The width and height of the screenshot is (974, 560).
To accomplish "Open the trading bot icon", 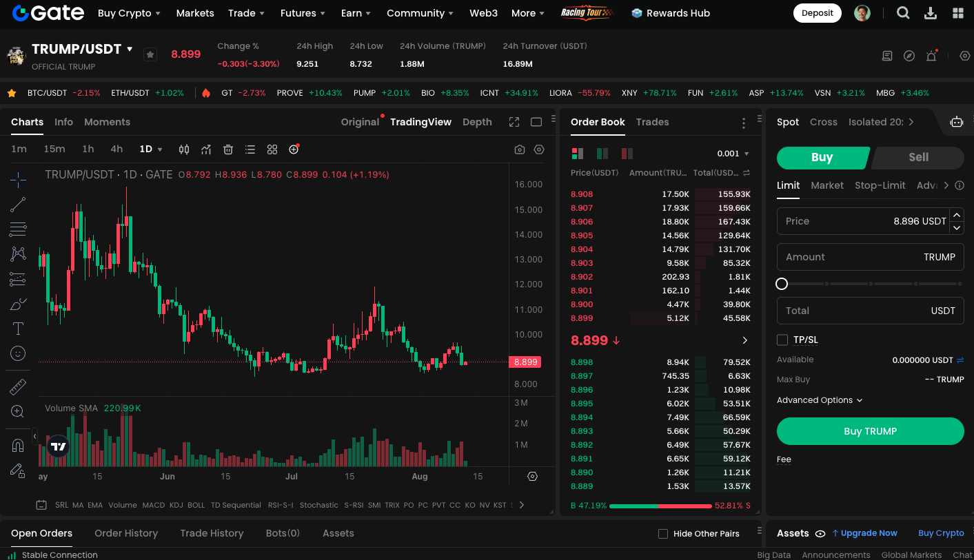I will (x=957, y=122).
